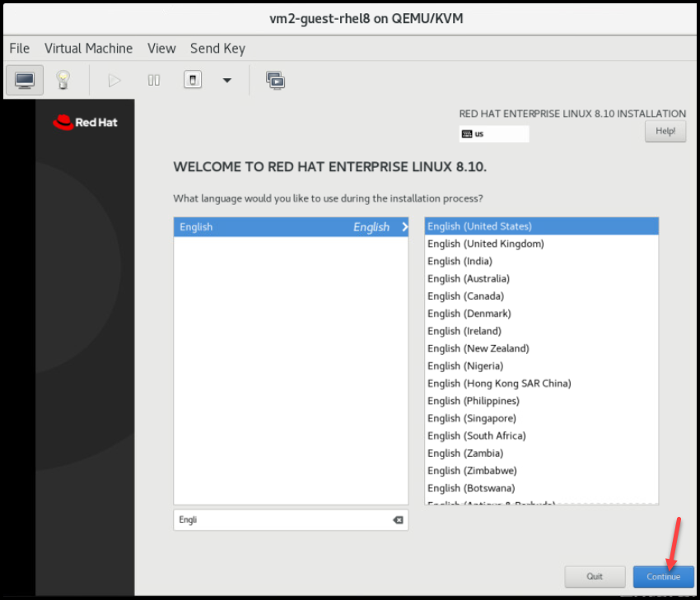
Task: Select English (Canada) from locale list
Action: coord(465,296)
